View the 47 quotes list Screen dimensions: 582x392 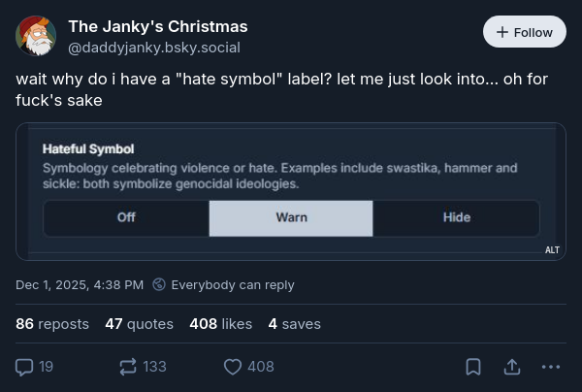click(139, 324)
